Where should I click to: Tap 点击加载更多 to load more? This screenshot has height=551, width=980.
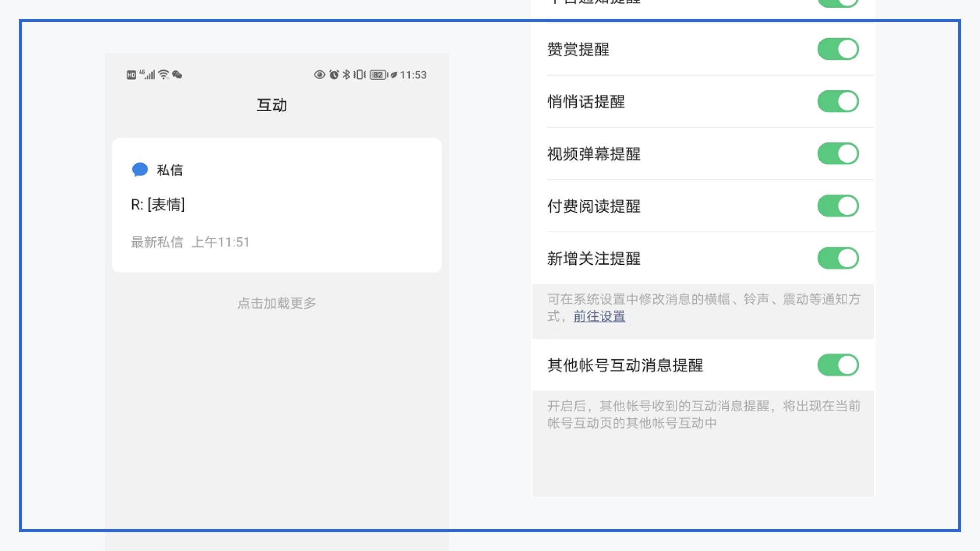click(x=276, y=303)
